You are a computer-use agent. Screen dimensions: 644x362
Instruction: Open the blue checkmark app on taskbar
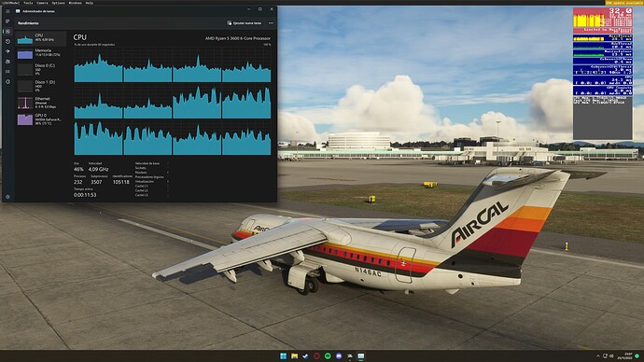pos(305,355)
